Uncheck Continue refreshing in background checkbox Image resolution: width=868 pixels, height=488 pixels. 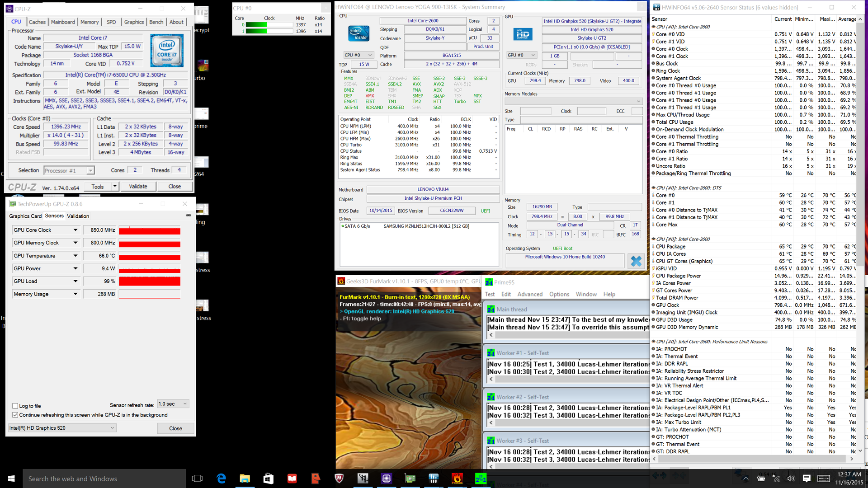(x=15, y=415)
